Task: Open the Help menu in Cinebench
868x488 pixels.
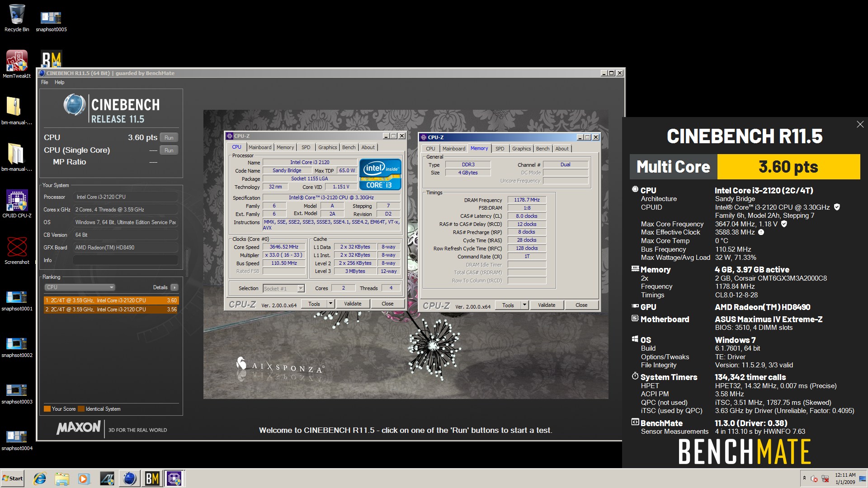Action: click(x=59, y=82)
